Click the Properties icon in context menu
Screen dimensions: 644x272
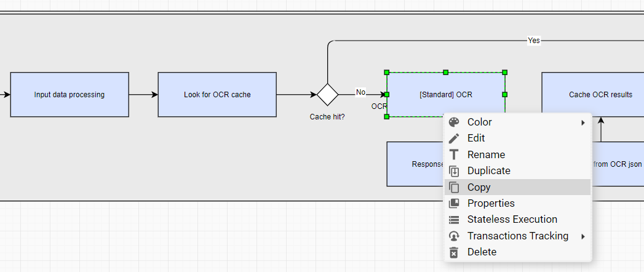pyautogui.click(x=454, y=203)
